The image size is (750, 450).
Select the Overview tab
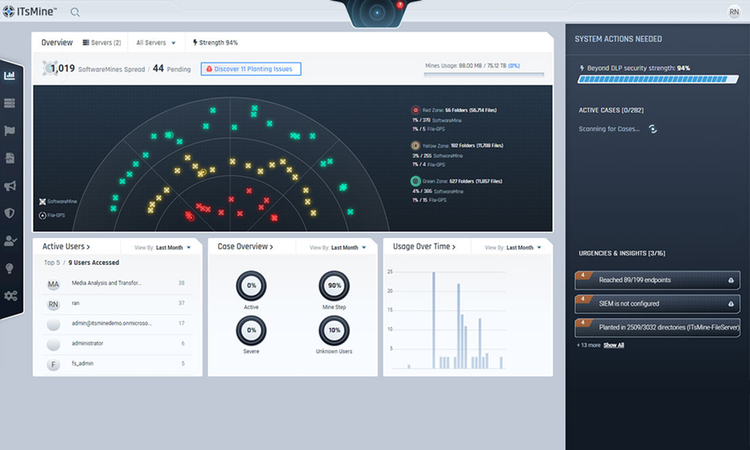57,43
